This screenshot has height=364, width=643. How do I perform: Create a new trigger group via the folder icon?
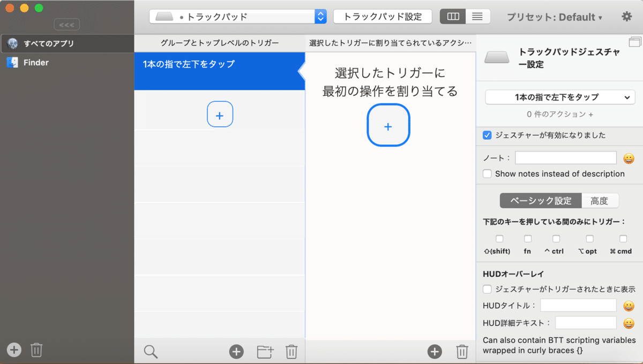(265, 351)
